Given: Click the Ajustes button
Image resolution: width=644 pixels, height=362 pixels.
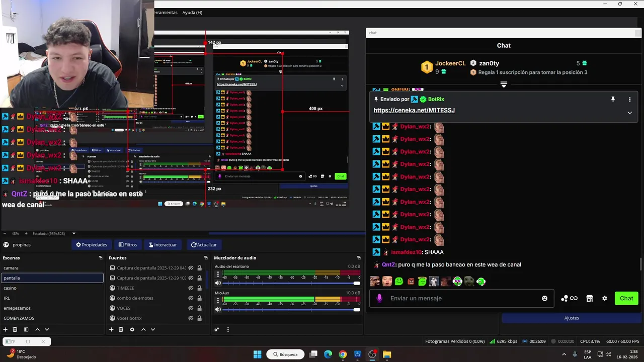Looking at the screenshot, I should click(572, 318).
